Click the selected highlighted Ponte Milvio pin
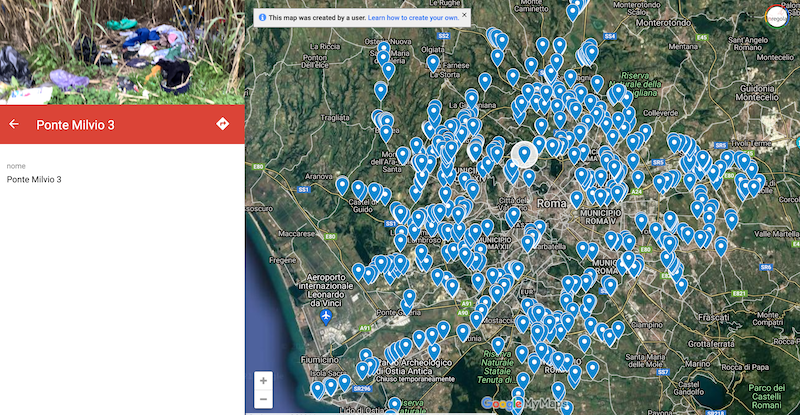Image resolution: width=800 pixels, height=415 pixels. [524, 153]
